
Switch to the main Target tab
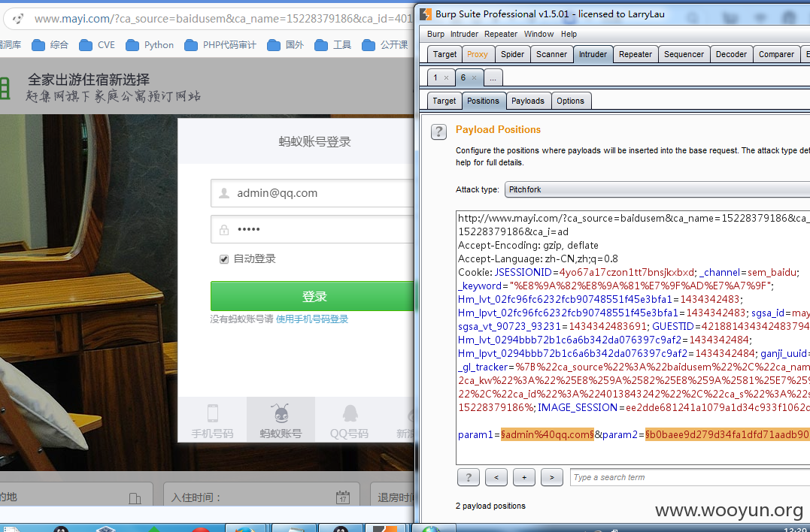(444, 54)
